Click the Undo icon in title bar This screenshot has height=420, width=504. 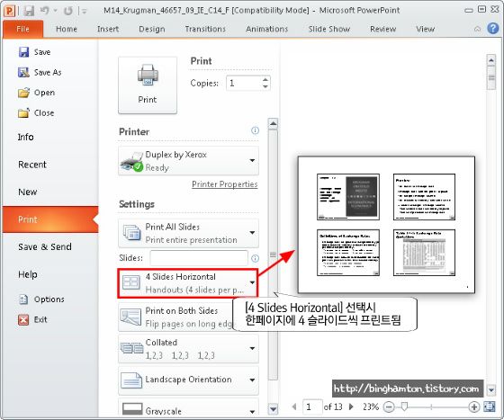[44, 11]
